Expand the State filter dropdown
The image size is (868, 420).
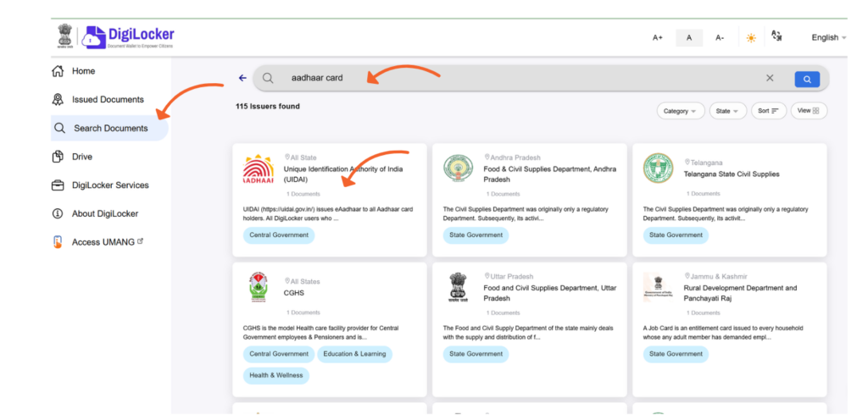coord(727,111)
